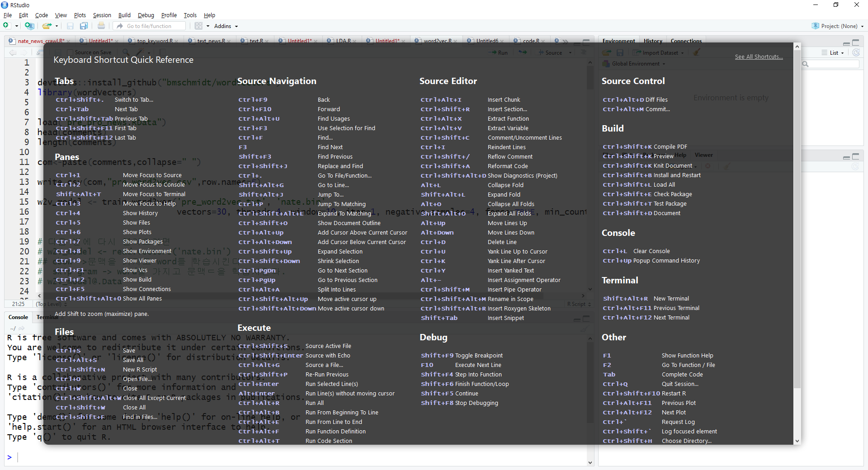Maximize the Files/Viewer pane

pyautogui.click(x=856, y=156)
